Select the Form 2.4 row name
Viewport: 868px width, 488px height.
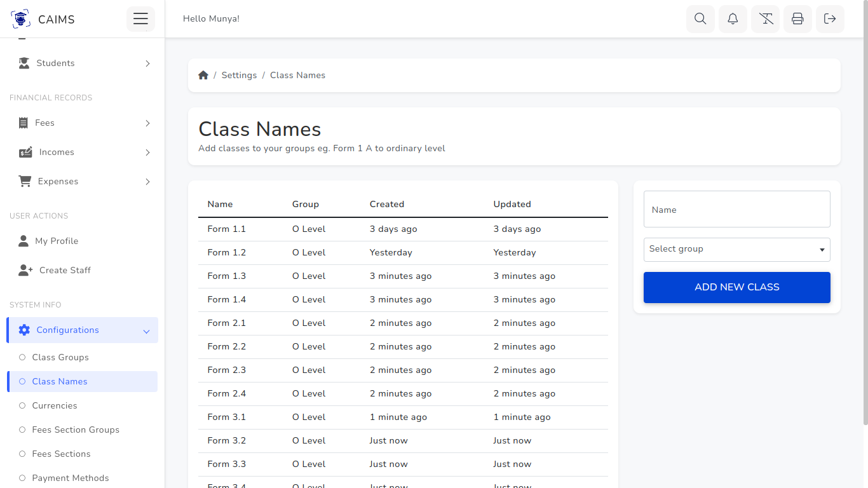226,393
